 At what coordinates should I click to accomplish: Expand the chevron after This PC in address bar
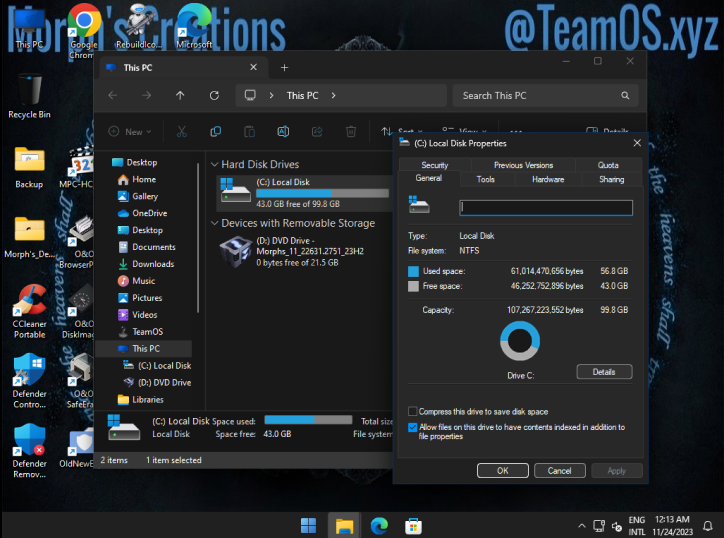click(x=333, y=96)
